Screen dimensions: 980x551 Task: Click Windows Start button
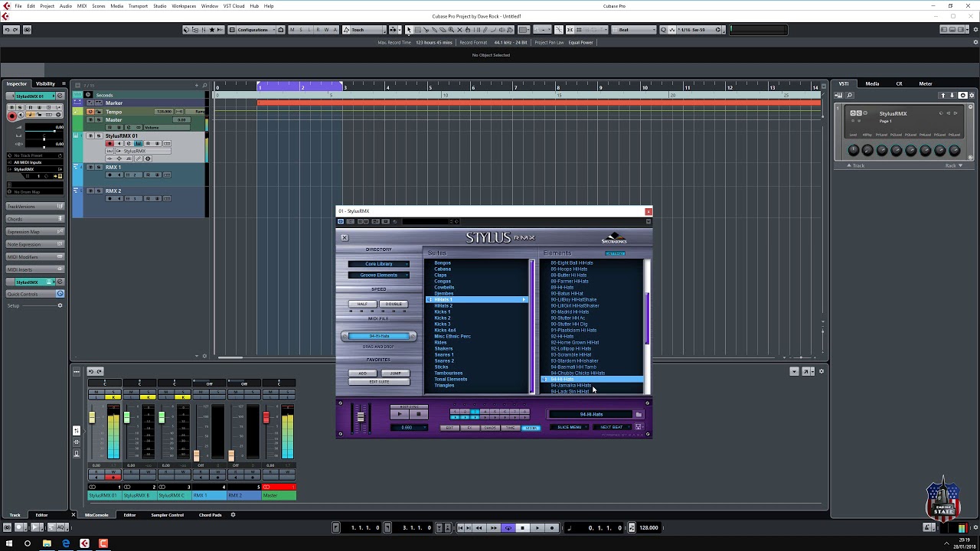click(x=8, y=543)
